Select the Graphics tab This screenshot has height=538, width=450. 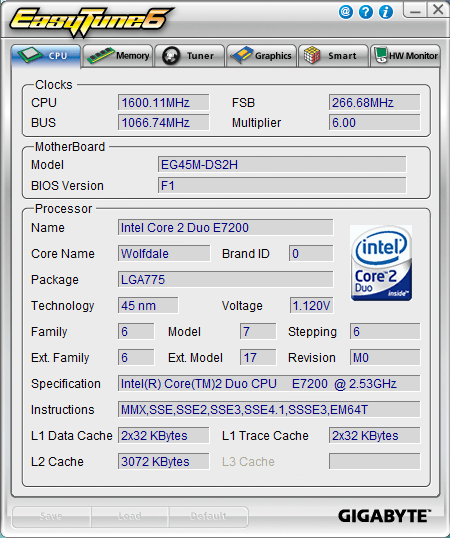[261, 56]
